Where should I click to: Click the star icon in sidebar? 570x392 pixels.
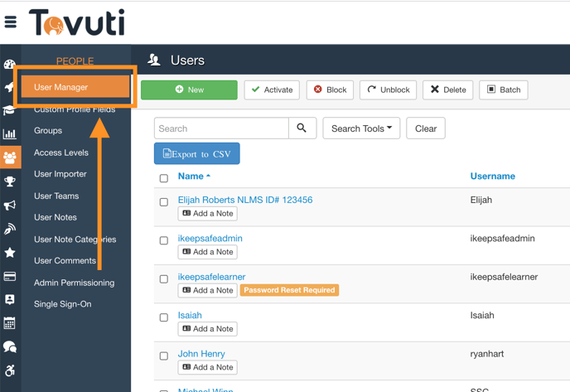10,253
